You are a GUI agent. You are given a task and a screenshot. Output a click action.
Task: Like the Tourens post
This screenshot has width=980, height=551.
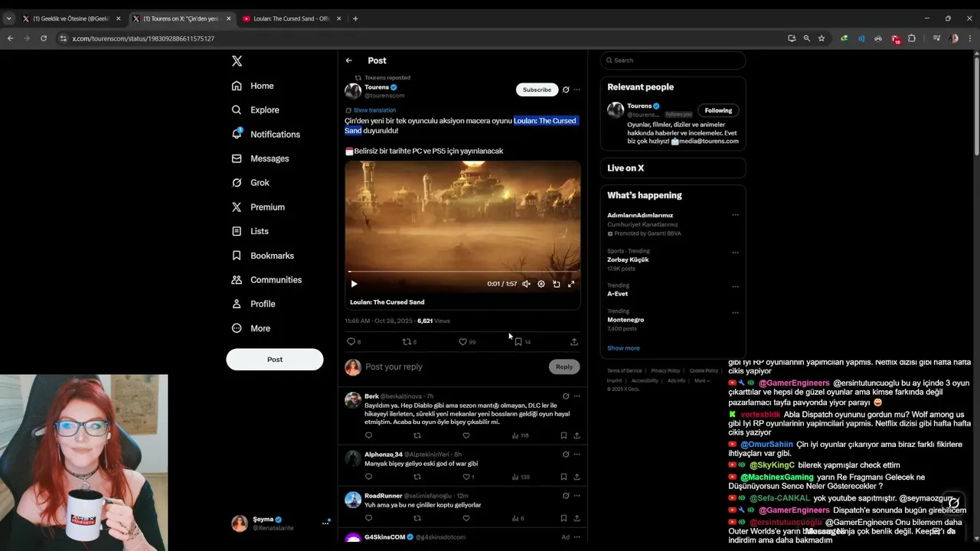pos(462,342)
